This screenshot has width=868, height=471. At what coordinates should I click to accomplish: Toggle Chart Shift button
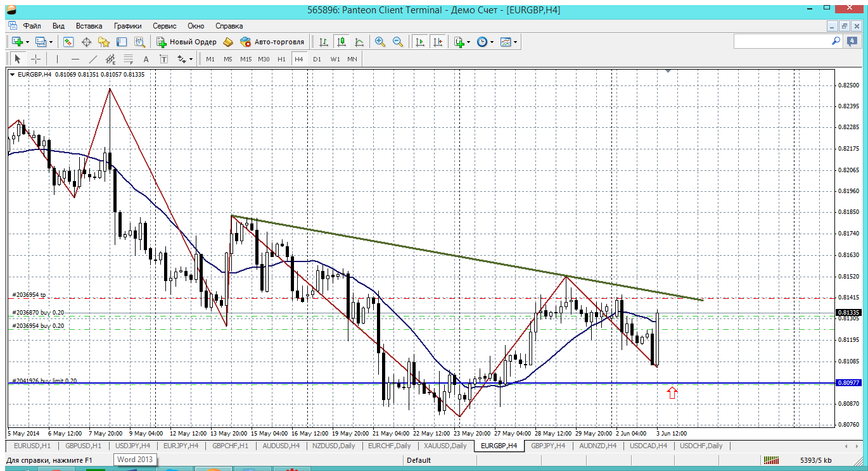coord(438,42)
